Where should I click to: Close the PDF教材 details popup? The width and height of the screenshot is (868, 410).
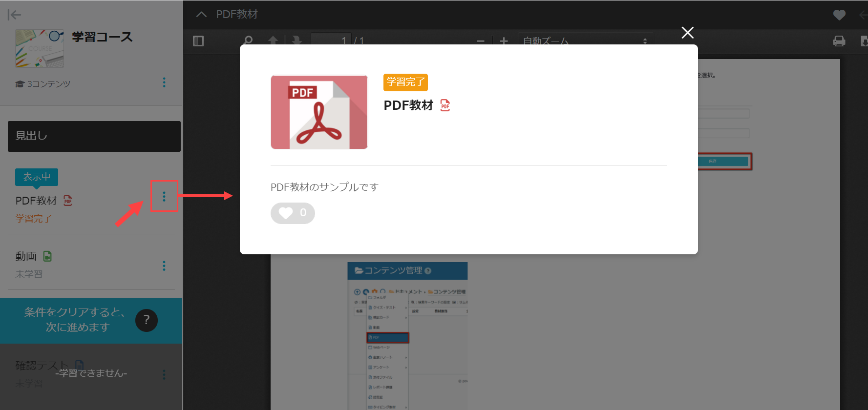(687, 33)
